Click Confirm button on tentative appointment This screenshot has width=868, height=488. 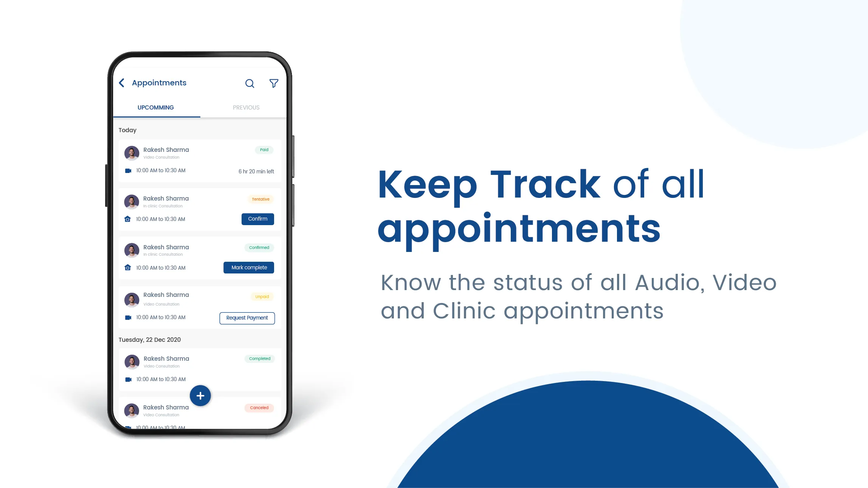pos(257,219)
